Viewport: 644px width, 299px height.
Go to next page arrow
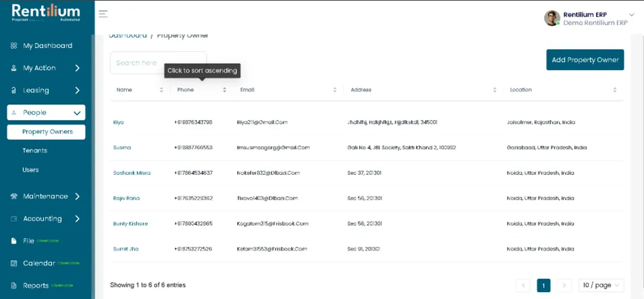564,285
